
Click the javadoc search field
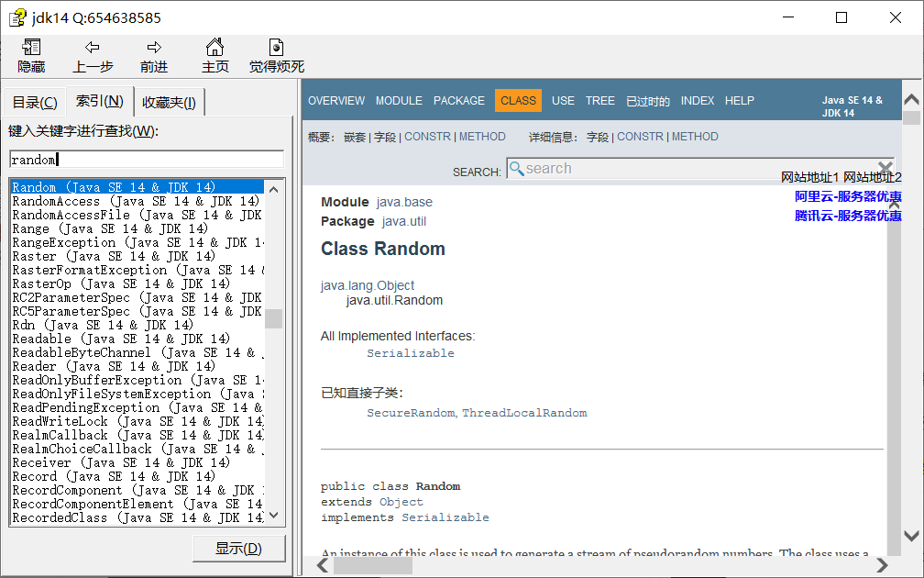pyautogui.click(x=700, y=169)
